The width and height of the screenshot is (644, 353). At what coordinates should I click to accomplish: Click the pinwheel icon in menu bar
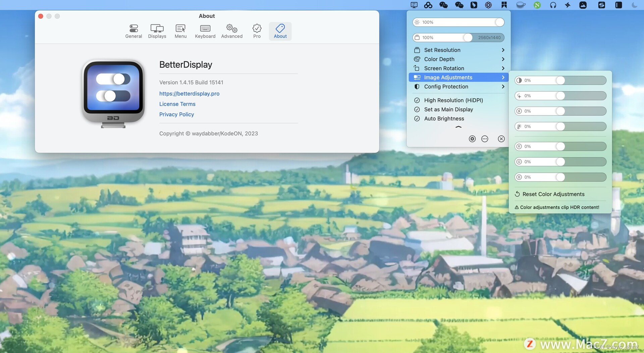click(568, 5)
